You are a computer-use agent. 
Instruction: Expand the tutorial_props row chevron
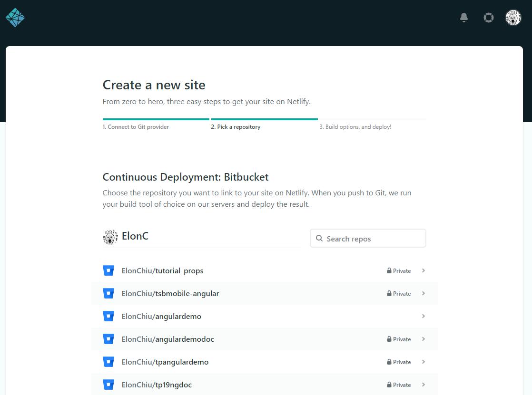tap(423, 270)
